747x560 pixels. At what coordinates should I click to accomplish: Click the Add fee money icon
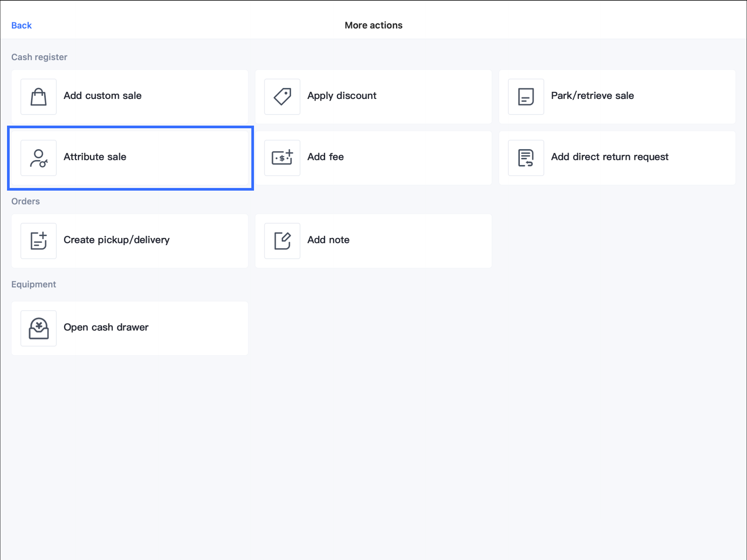point(282,158)
